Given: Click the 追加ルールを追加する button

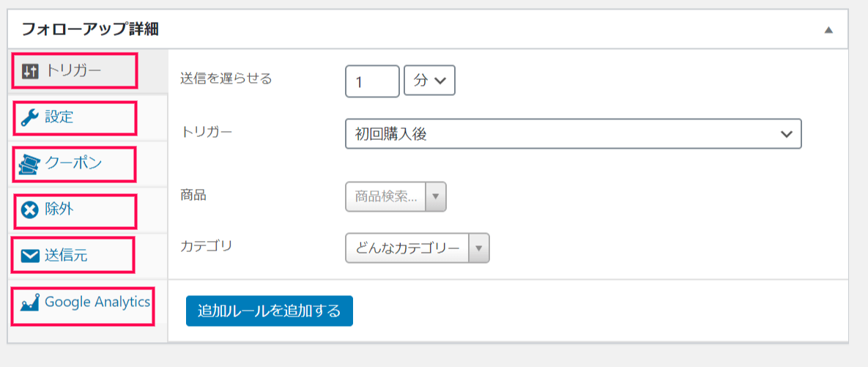Looking at the screenshot, I should coord(269,311).
